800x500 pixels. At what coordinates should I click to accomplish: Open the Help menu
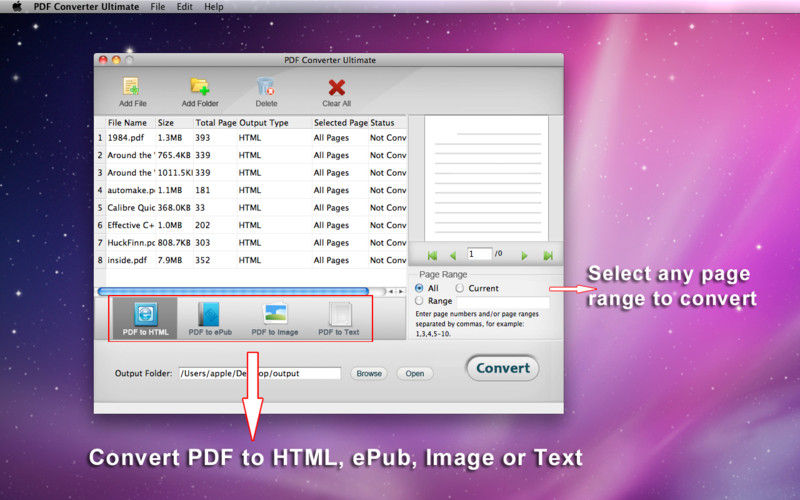213,7
